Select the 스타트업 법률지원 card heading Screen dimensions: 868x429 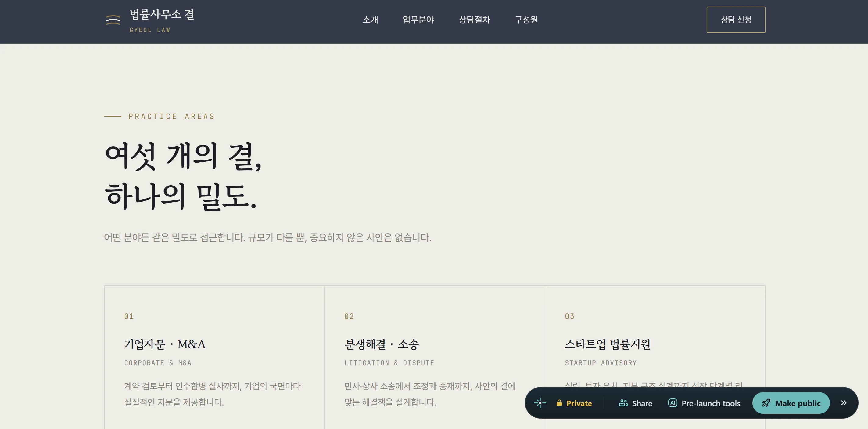[x=608, y=344]
